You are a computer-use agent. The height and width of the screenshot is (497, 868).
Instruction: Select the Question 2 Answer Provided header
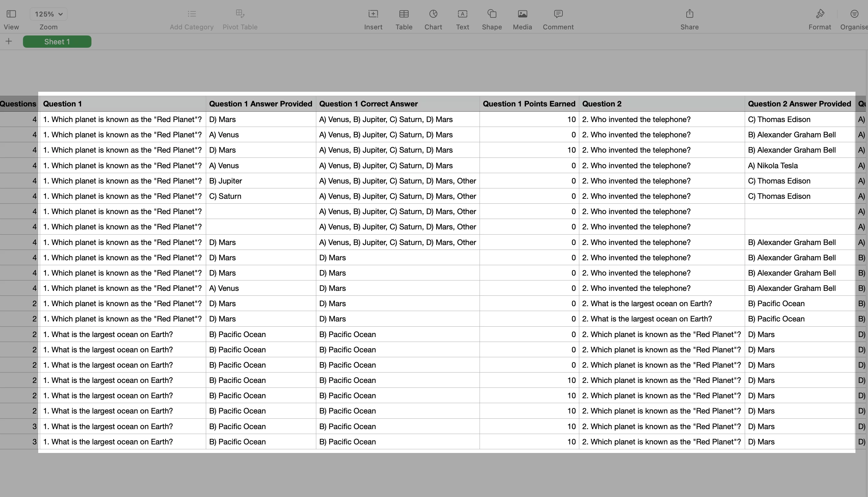coord(800,104)
